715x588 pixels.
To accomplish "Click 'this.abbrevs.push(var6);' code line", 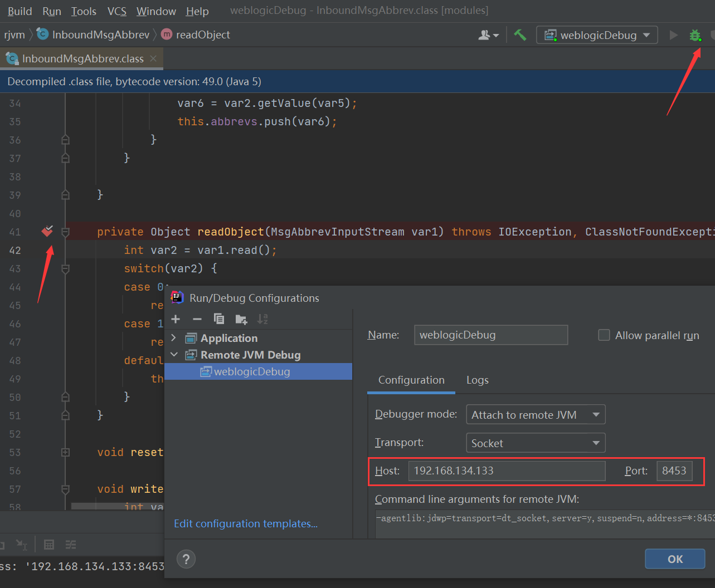I will click(257, 121).
